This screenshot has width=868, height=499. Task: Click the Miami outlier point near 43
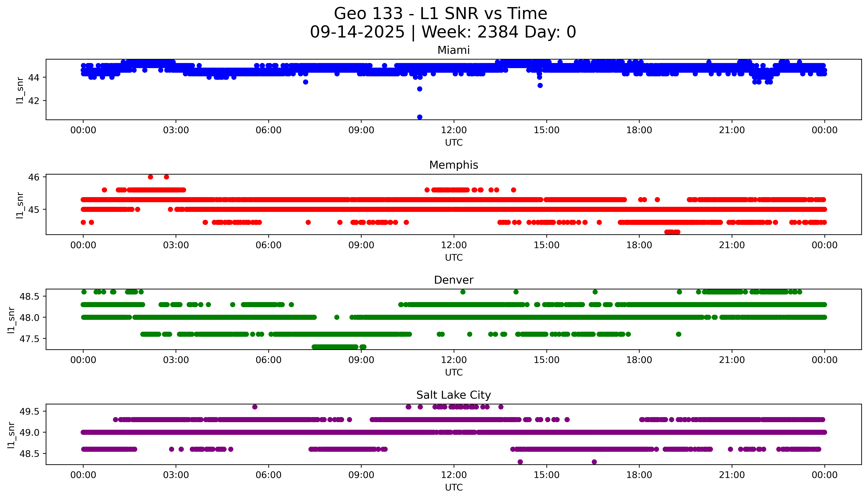click(420, 89)
